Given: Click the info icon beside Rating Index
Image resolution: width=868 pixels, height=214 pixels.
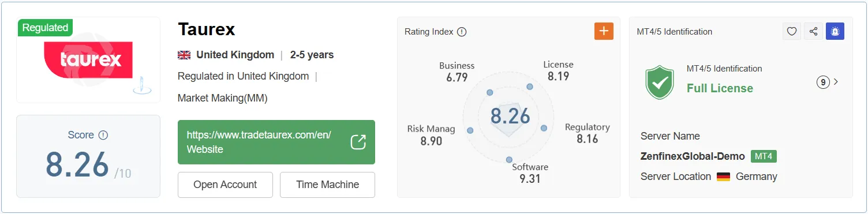Looking at the screenshot, I should 462,32.
